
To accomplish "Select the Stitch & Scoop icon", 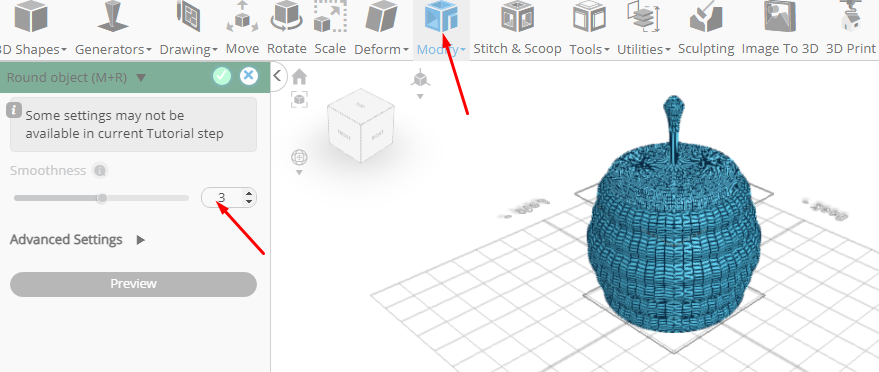I will click(x=517, y=17).
